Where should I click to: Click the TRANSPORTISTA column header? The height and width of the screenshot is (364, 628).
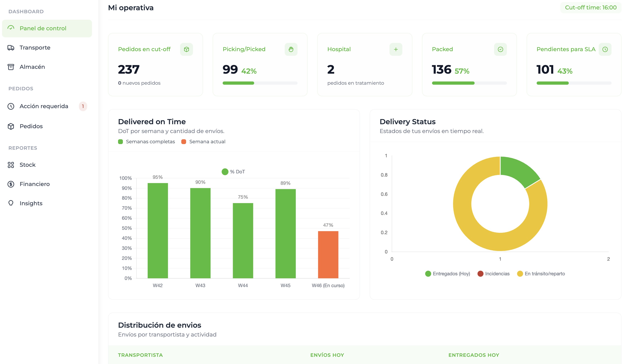140,355
